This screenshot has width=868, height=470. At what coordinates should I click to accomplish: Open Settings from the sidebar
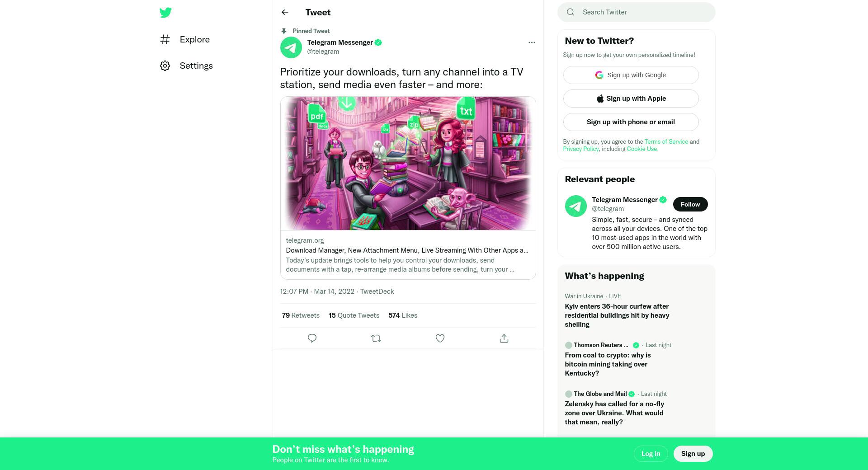186,66
